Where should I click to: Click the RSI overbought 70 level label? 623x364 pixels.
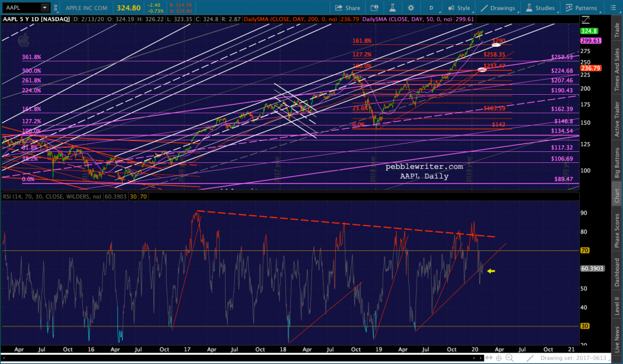tap(585, 250)
